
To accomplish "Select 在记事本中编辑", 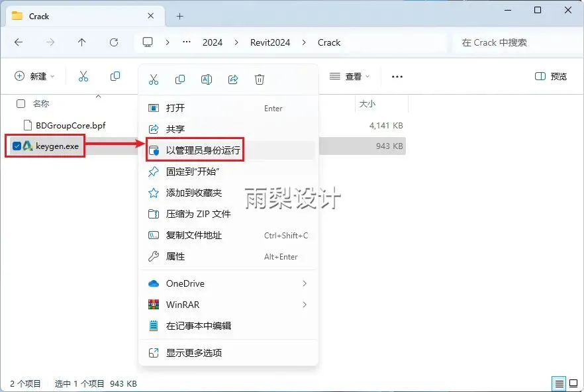I will click(x=228, y=326).
